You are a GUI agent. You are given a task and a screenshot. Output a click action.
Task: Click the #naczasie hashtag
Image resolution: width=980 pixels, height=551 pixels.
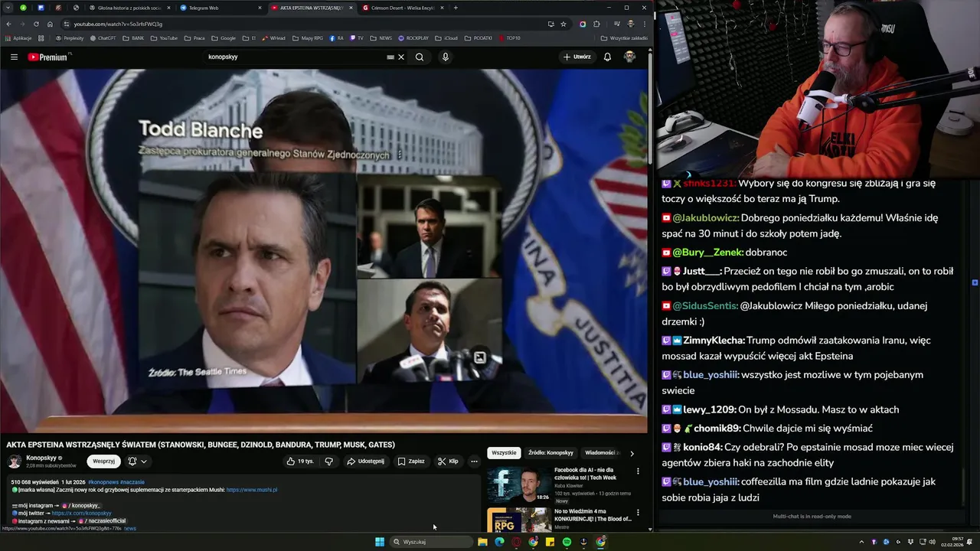click(132, 482)
